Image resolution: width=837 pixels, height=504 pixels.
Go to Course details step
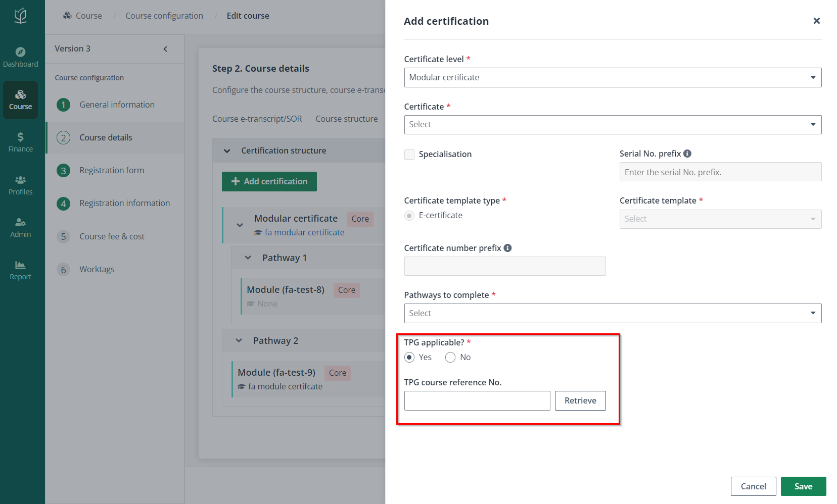[106, 137]
